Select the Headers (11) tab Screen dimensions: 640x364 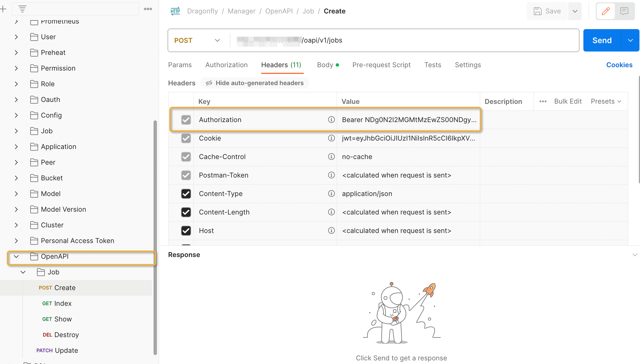[281, 65]
